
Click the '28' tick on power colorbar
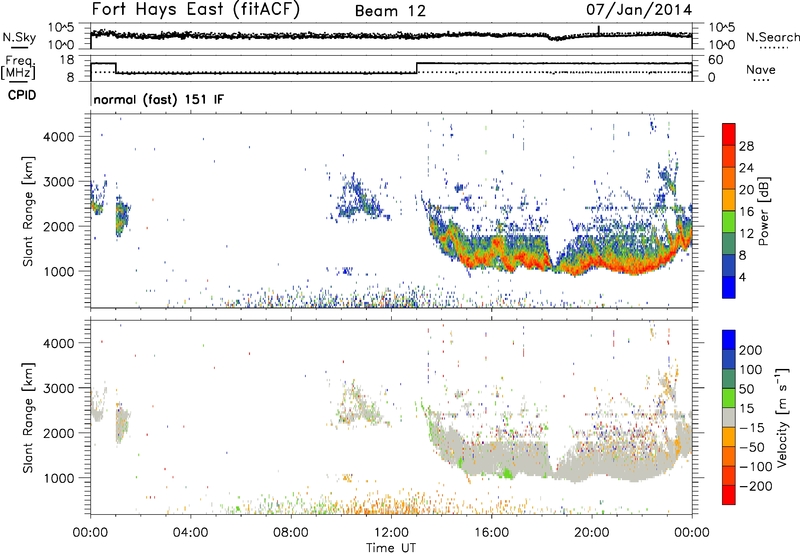[x=746, y=146]
